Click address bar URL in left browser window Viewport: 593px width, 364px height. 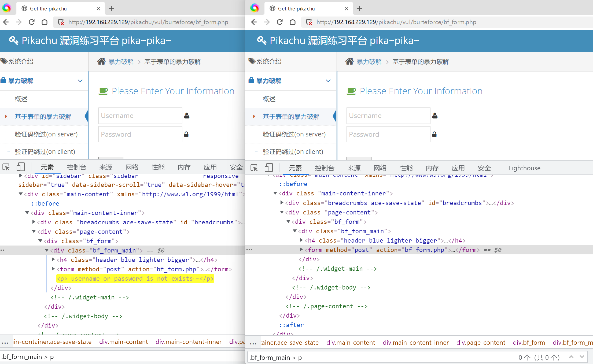[x=148, y=22]
